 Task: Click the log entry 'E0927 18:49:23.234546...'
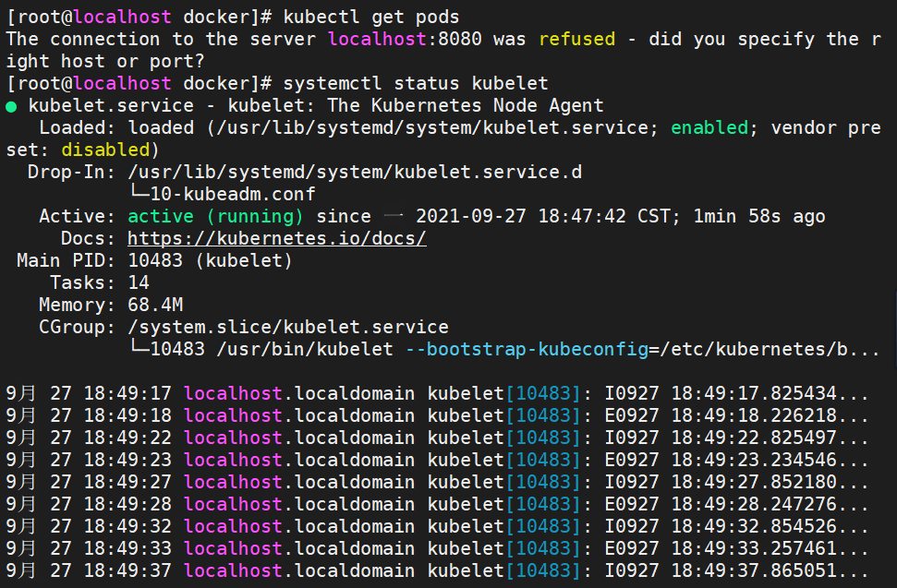click(737, 460)
